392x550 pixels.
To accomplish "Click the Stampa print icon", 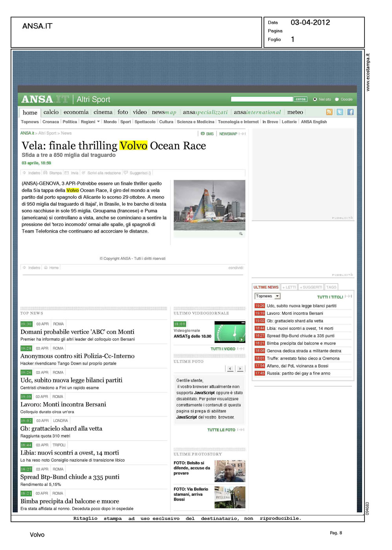I will 46,173.
